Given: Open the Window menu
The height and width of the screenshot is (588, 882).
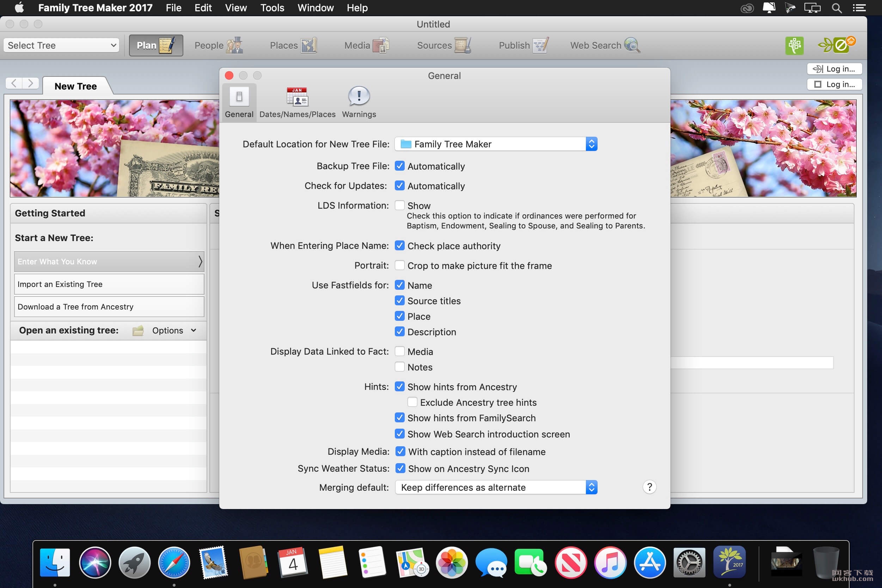Looking at the screenshot, I should pos(316,8).
